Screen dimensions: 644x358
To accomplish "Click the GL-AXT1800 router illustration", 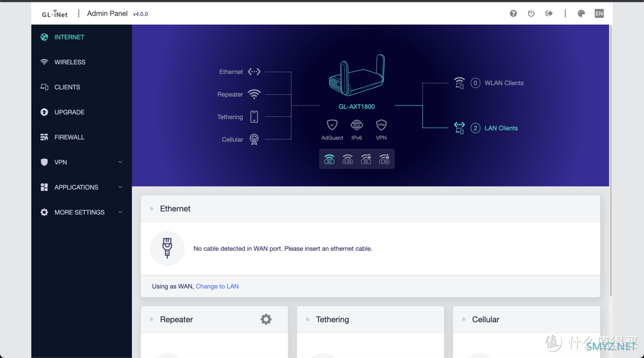I will click(x=357, y=76).
